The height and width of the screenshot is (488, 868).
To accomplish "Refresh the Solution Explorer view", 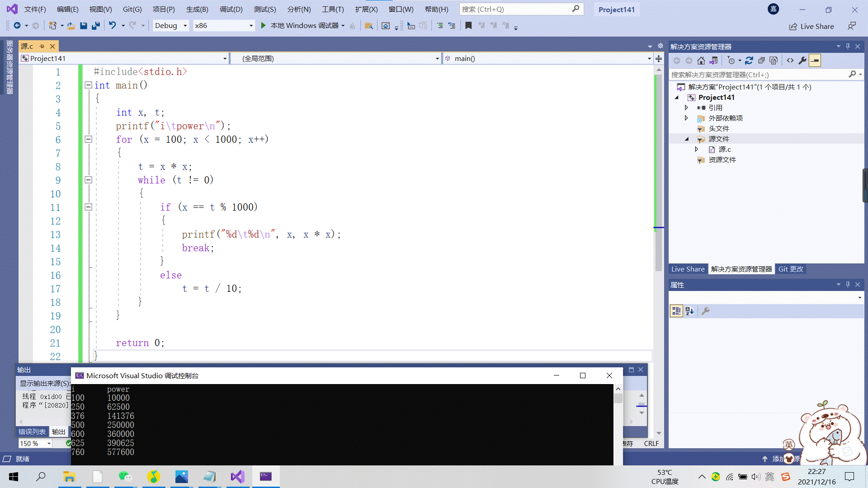I will tap(749, 61).
